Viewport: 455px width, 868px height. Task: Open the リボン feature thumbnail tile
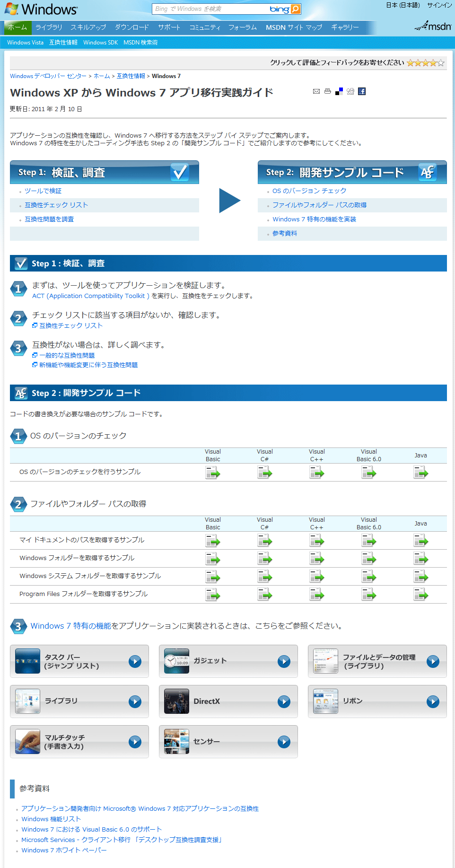pyautogui.click(x=325, y=701)
